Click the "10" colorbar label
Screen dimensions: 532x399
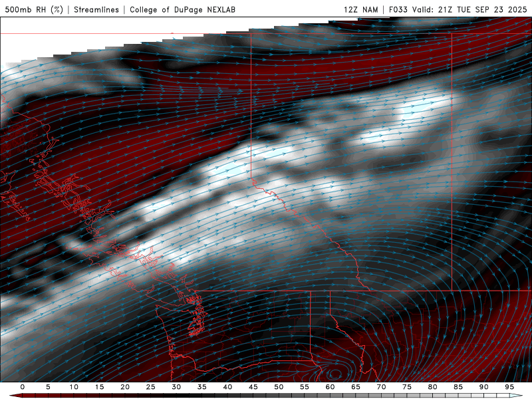point(74,387)
